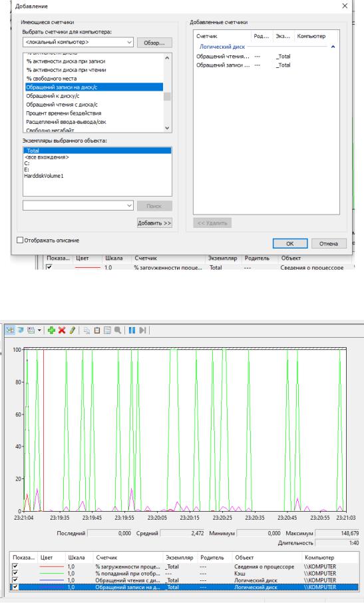
Task: Uncheck the Обращений записи на диск row checkbox
Action: click(x=15, y=587)
